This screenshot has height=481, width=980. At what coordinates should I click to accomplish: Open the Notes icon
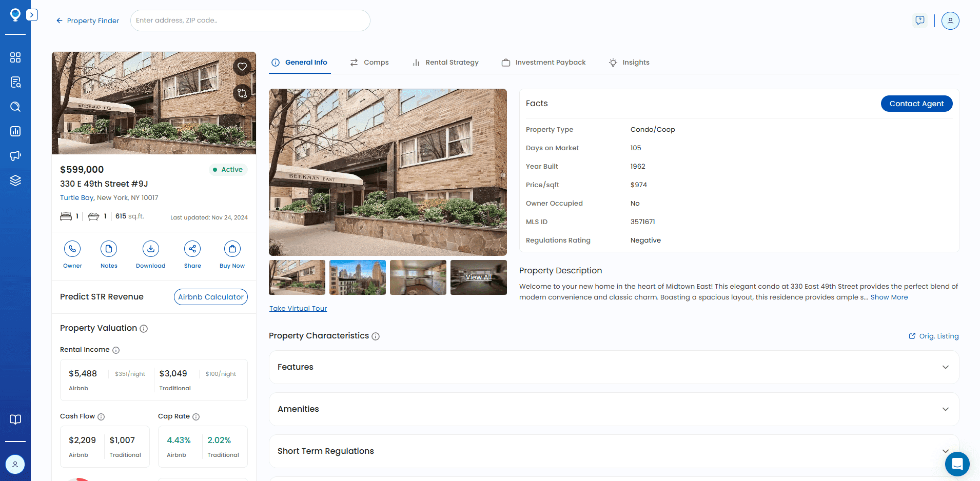click(109, 249)
